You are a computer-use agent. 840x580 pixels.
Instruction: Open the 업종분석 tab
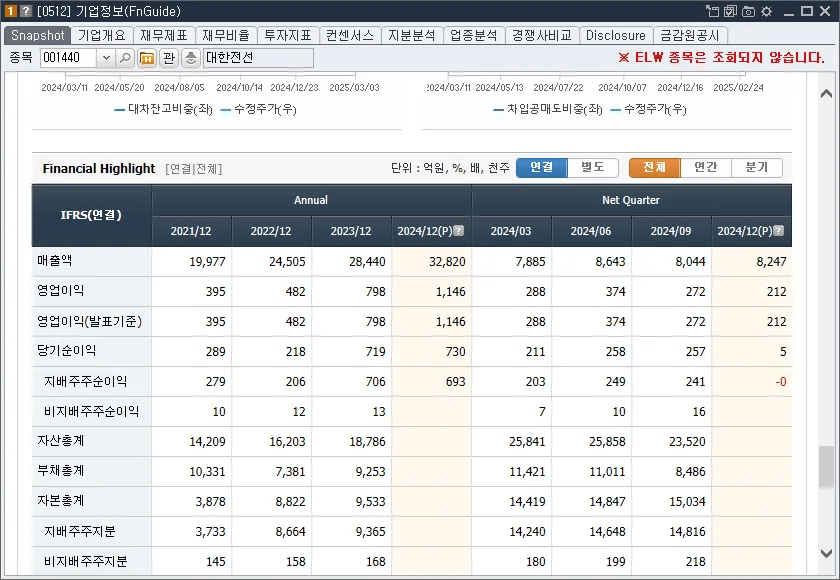click(474, 35)
